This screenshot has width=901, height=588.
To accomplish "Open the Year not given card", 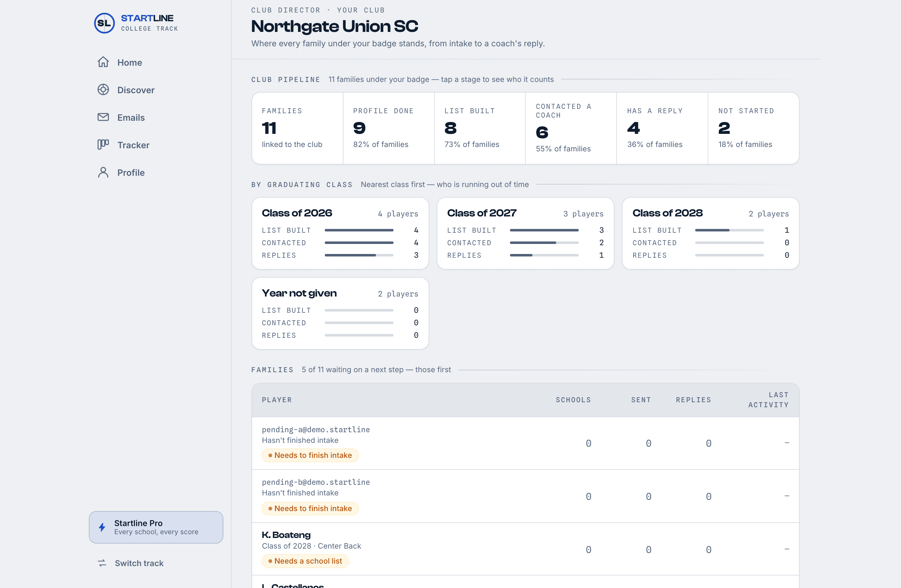I will point(340,313).
